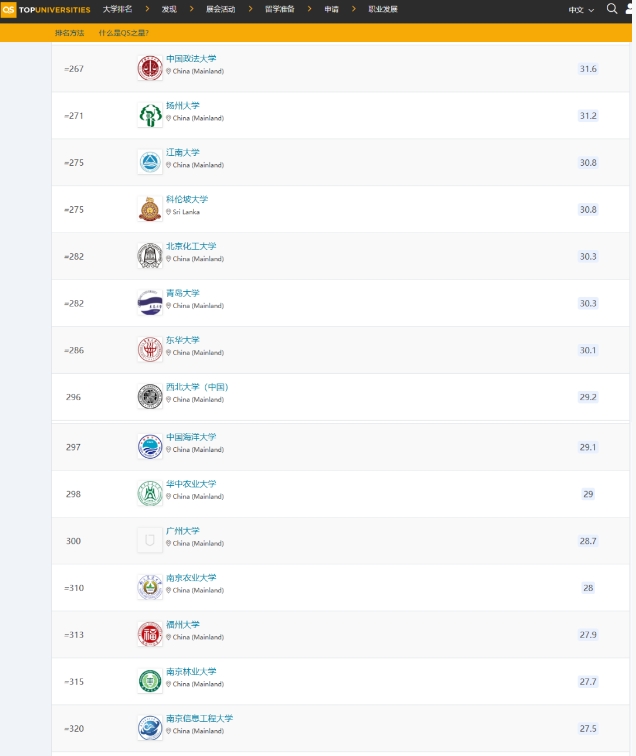Click the 南京信息工程大学 logo
This screenshot has width=636, height=756.
(150, 728)
